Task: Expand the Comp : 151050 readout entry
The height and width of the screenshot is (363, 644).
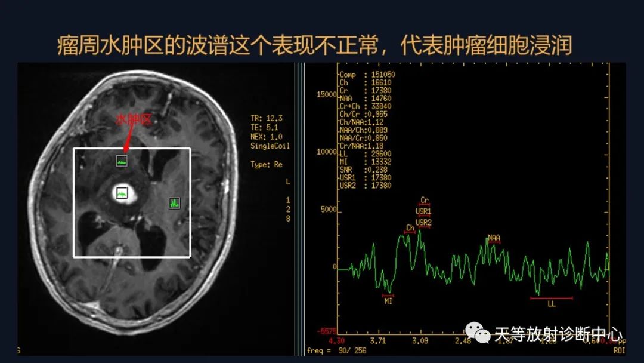Action: tap(366, 75)
